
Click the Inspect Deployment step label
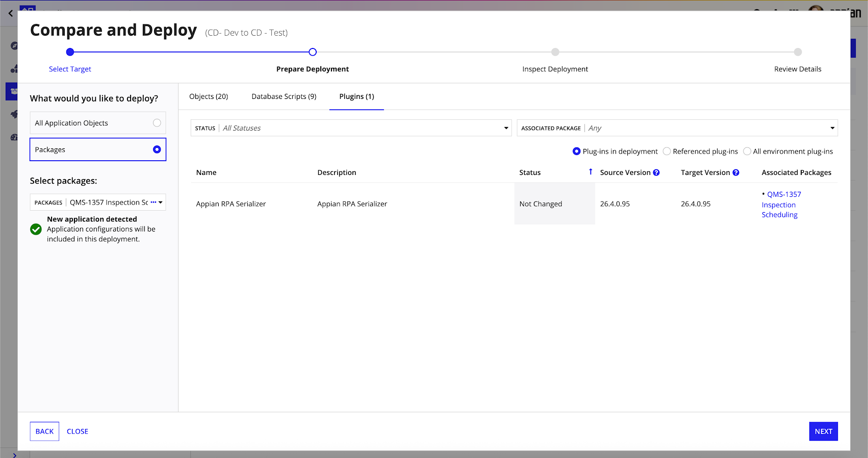(x=555, y=69)
